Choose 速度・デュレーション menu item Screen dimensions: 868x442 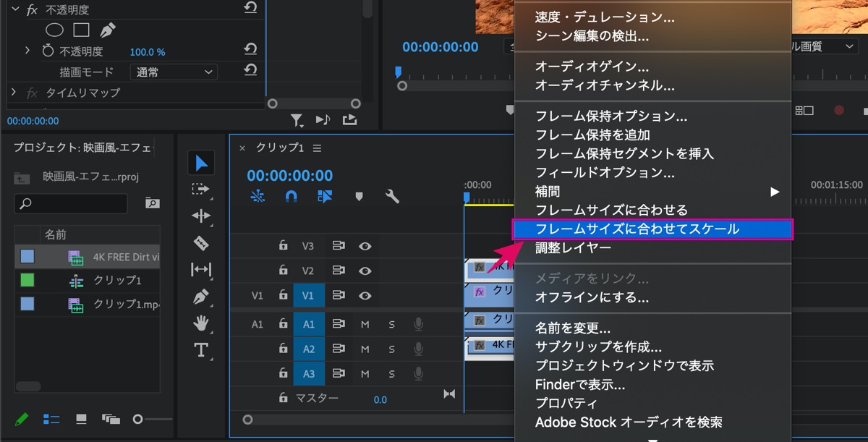tap(652, 17)
